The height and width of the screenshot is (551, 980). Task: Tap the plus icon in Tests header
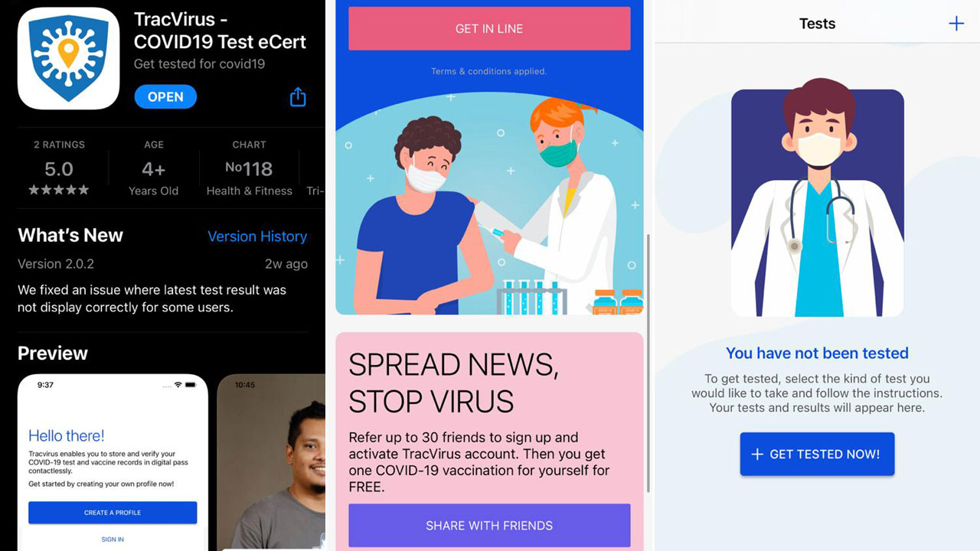click(x=956, y=24)
